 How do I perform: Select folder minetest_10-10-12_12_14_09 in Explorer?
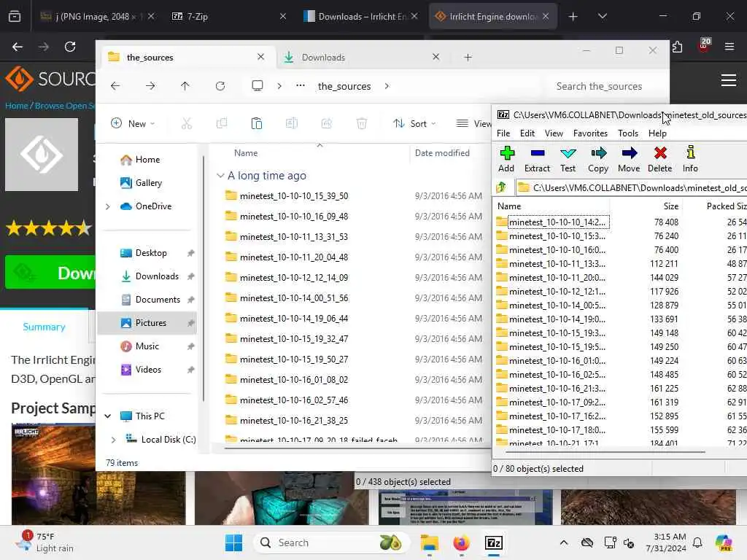pos(293,278)
